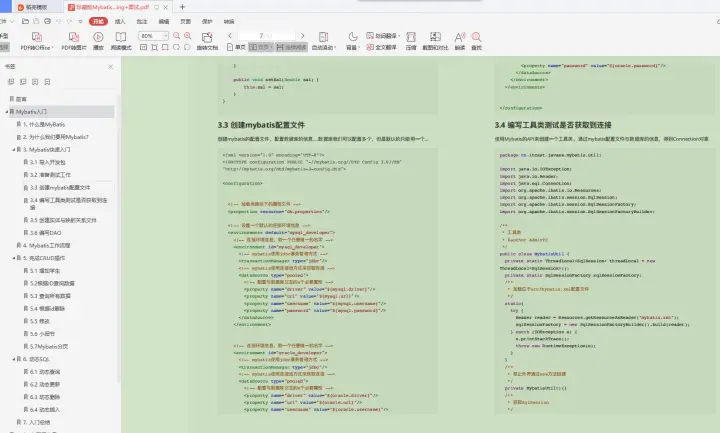Click the 自动滚动 auto-scroll icon
The width and height of the screenshot is (720, 433).
[323, 37]
